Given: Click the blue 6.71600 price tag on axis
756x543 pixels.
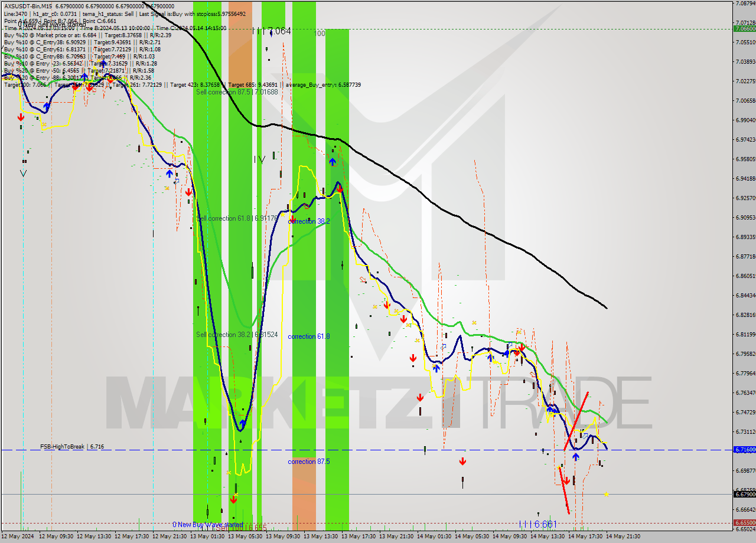Looking at the screenshot, I should pos(744,450).
